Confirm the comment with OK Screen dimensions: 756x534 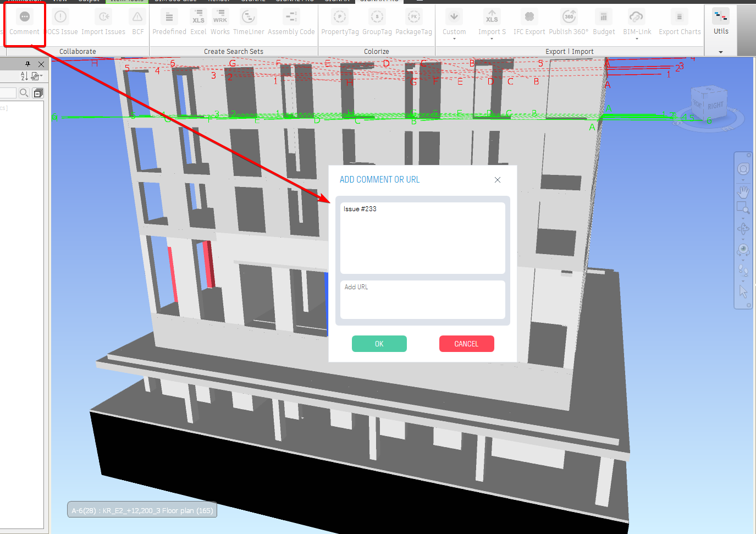(379, 344)
